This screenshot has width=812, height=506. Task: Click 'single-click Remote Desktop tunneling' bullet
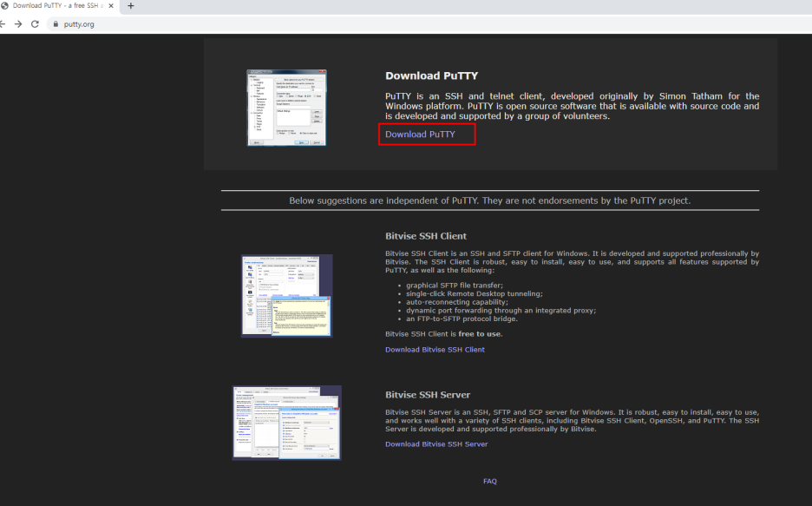[475, 293]
